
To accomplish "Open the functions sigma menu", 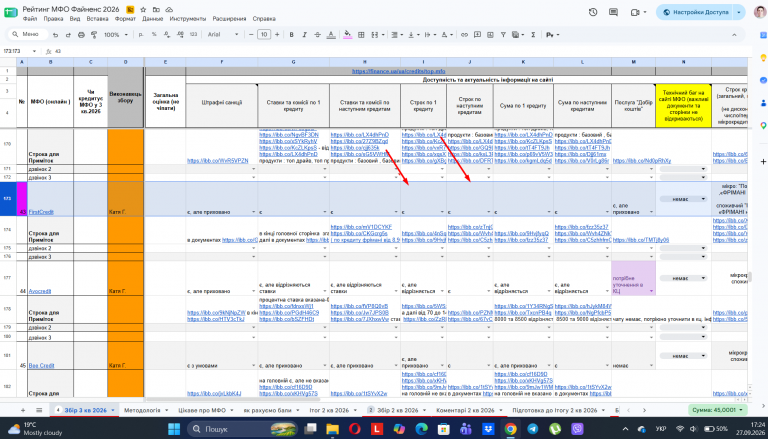I will (533, 35).
